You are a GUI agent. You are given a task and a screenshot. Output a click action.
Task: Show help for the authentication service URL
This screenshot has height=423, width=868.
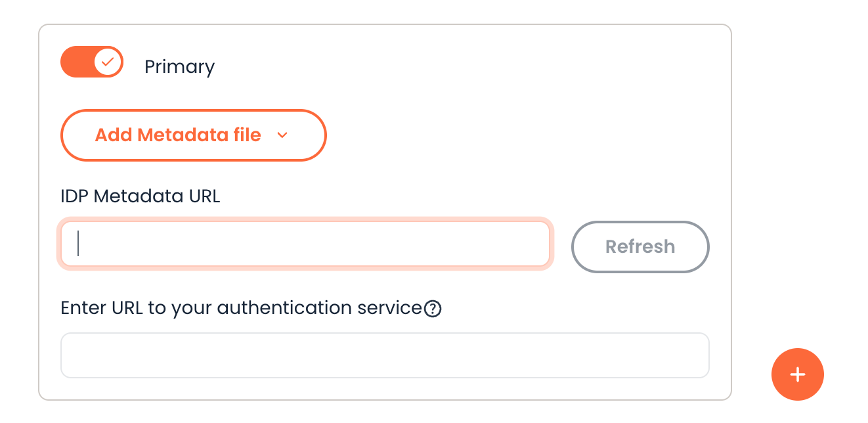433,308
